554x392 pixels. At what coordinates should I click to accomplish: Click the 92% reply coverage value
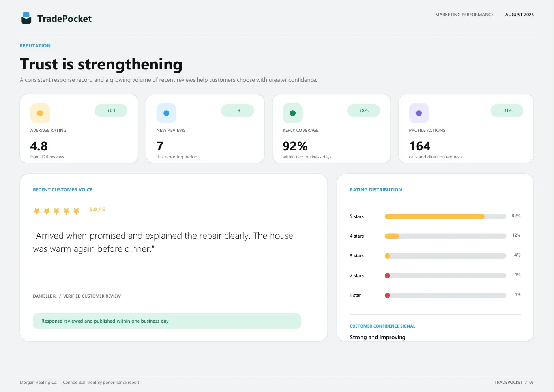click(x=295, y=146)
